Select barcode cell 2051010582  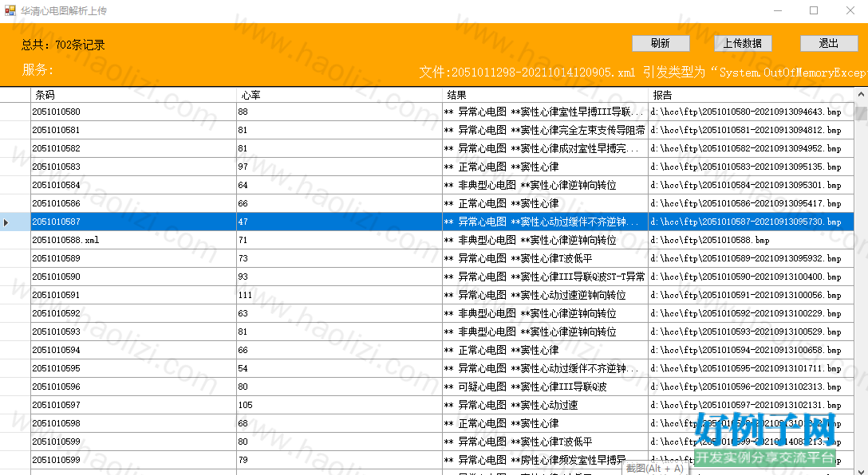tap(133, 148)
